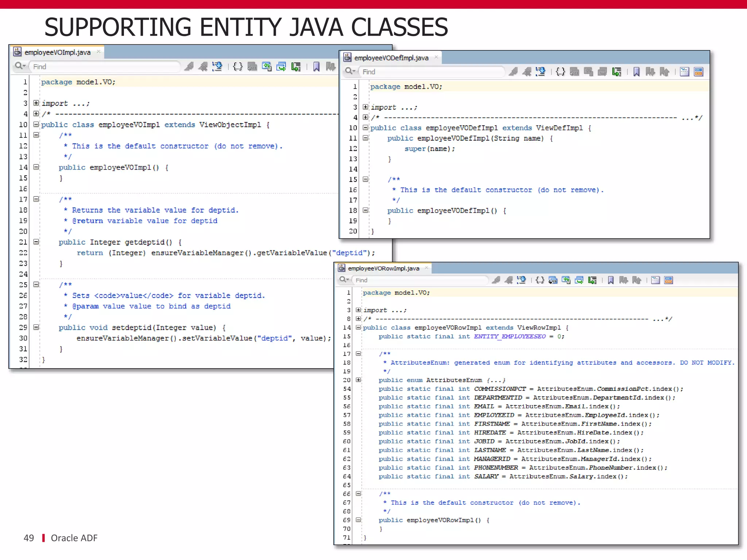
Task: Toggle bookmark icon in employeeVOImpl toolbar
Action: [x=316, y=66]
